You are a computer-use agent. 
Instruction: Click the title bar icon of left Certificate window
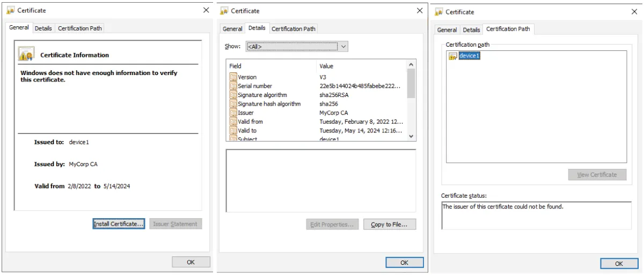pos(10,10)
